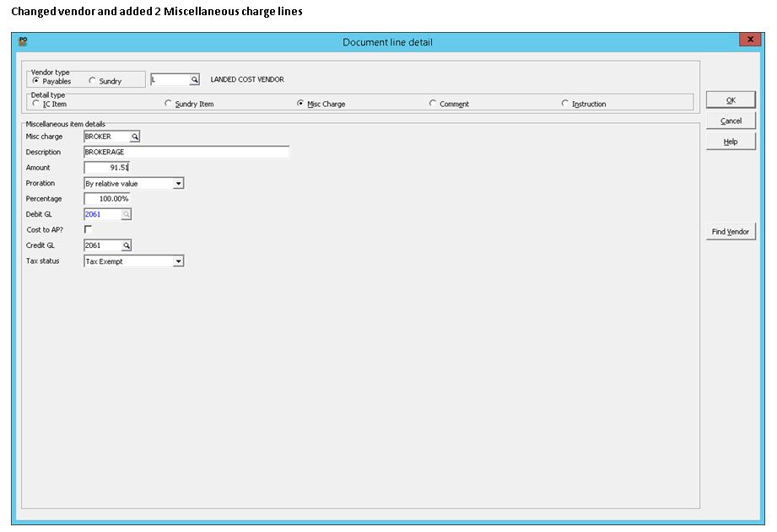Screen dimensions: 777x532
Task: Enable the Cost to AP checkbox
Action: pyautogui.click(x=88, y=229)
